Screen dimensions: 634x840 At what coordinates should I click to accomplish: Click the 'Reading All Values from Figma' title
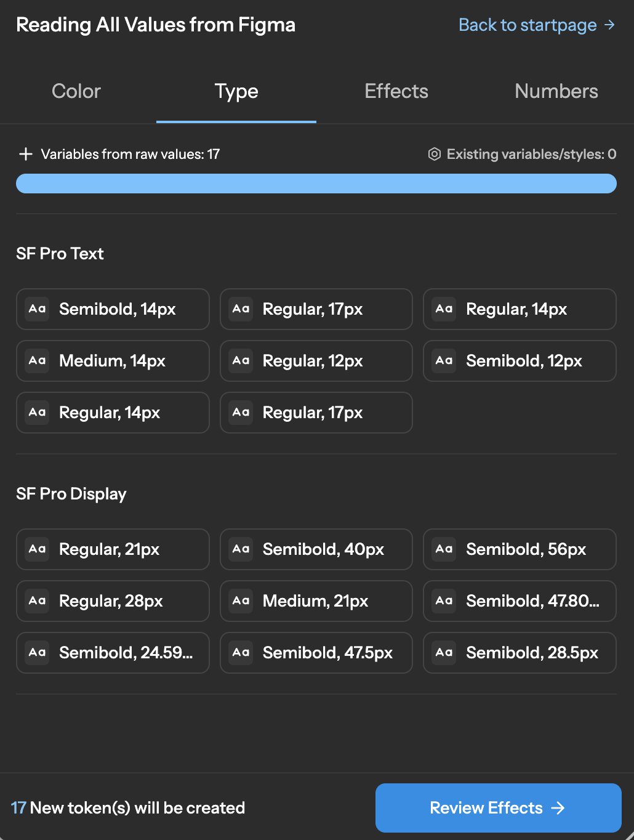coord(156,25)
